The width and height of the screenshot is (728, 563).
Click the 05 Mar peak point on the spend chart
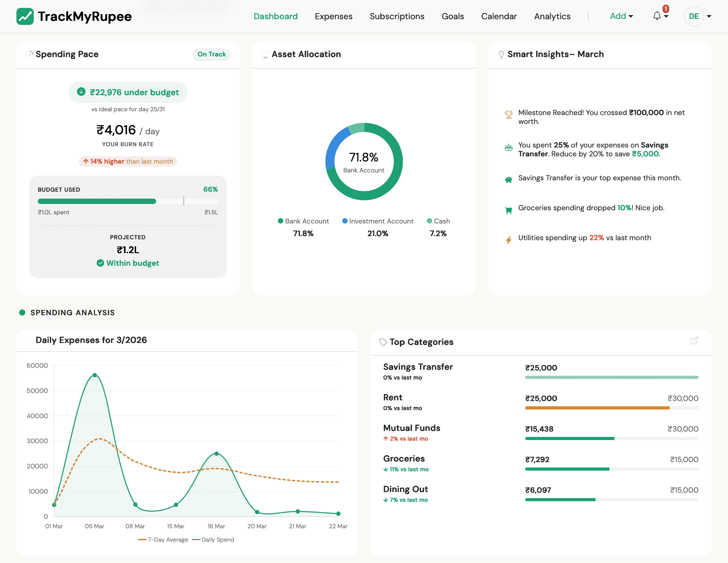[x=94, y=375]
